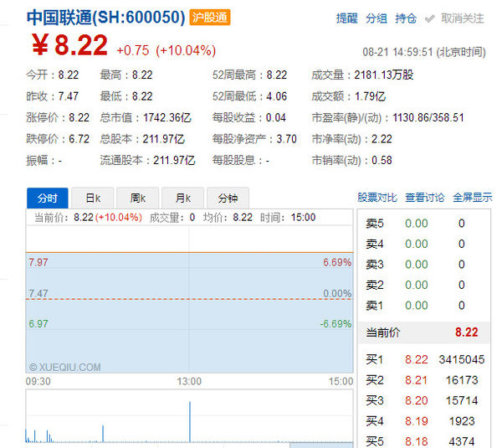Viewport: 502px width, 448px height.
Task: Click 市净率(动) value 2.22
Action: click(x=382, y=139)
